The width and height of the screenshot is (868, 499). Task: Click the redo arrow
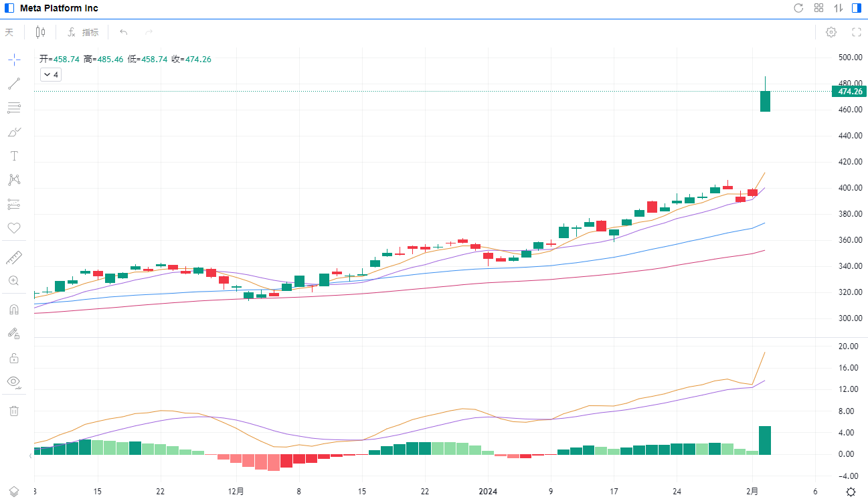[x=149, y=32]
